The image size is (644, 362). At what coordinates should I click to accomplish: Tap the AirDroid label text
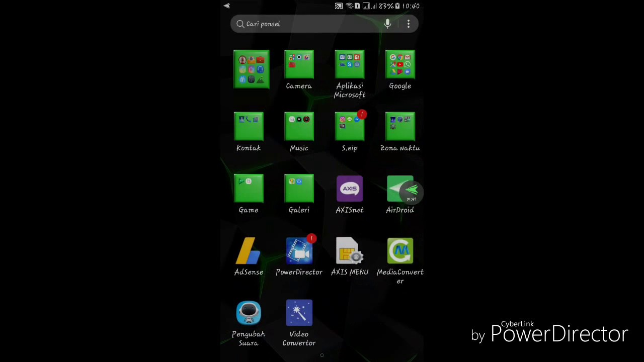coord(400,210)
